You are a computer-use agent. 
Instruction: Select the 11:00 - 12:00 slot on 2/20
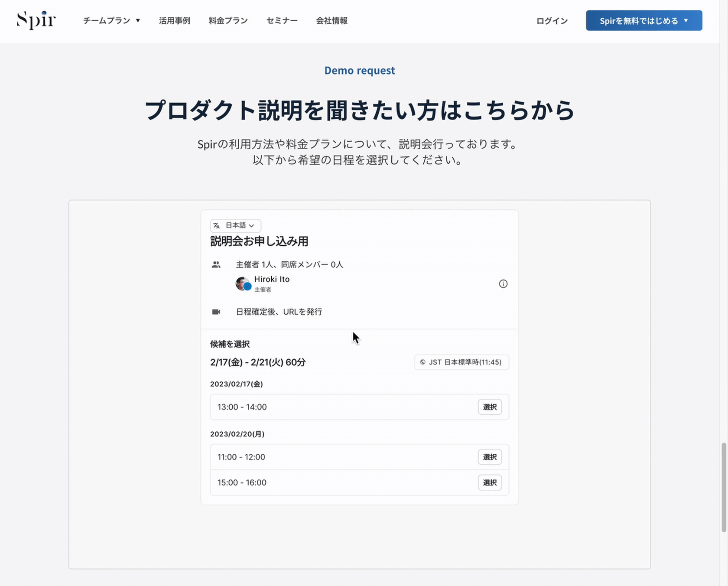490,457
